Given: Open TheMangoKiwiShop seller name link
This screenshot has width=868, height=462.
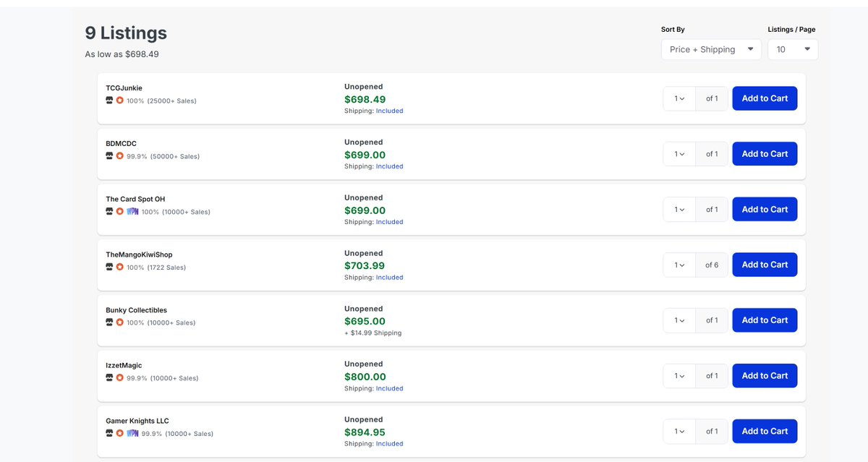Looking at the screenshot, I should tap(139, 254).
